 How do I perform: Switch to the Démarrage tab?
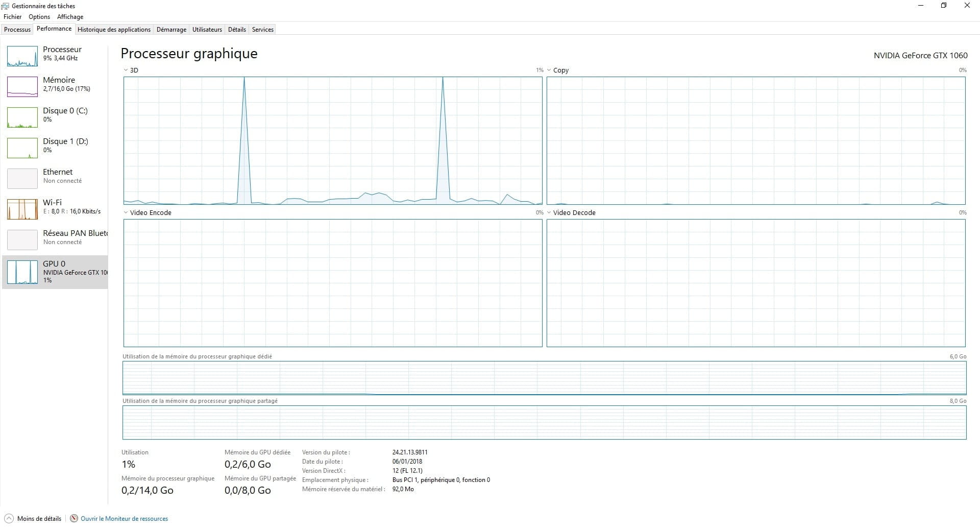171,30
